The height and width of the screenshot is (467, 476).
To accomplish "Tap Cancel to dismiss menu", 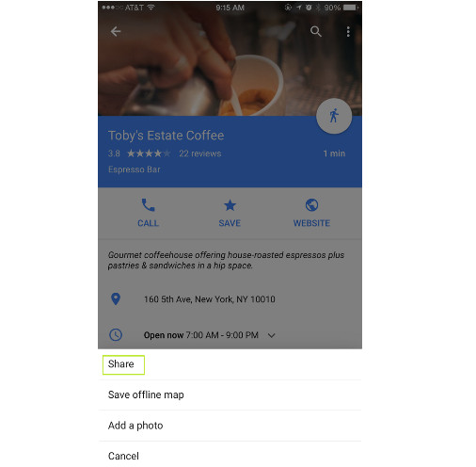I will pyautogui.click(x=230, y=456).
